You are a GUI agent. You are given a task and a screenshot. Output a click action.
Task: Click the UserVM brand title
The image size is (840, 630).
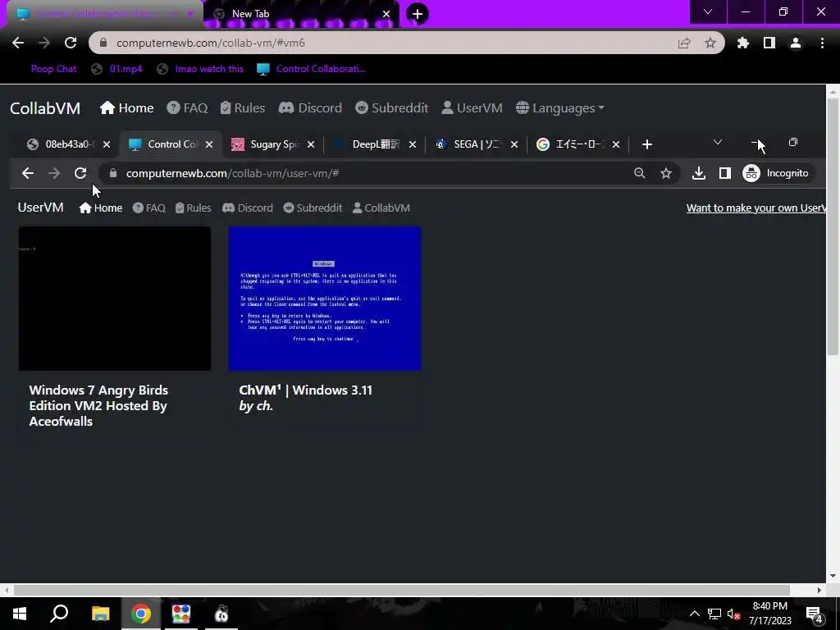[x=41, y=208]
